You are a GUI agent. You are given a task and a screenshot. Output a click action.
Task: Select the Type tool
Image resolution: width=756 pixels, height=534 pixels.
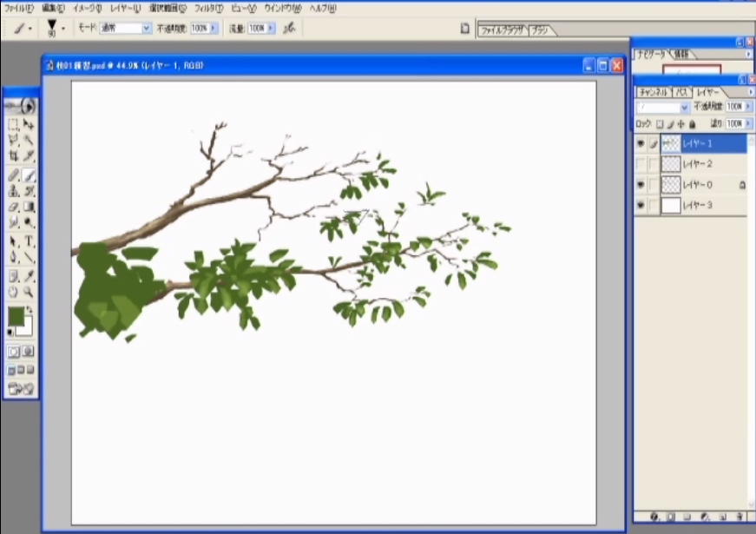click(29, 241)
